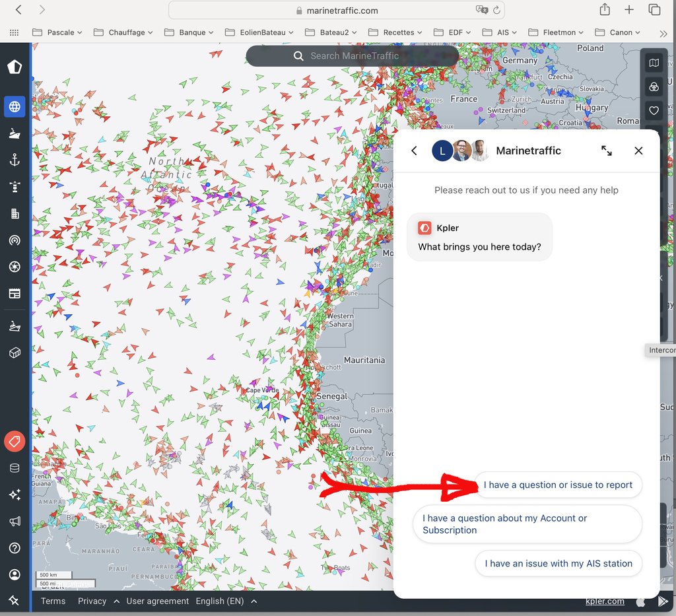Show the Safari tab overview
This screenshot has width=676, height=616.
[x=654, y=9]
